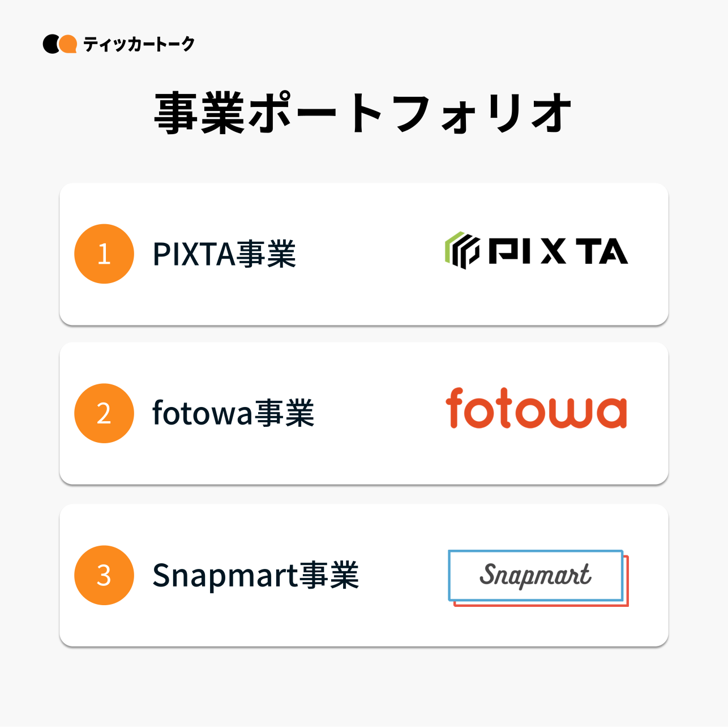Click the ティッカートーク brand name text

(x=139, y=44)
